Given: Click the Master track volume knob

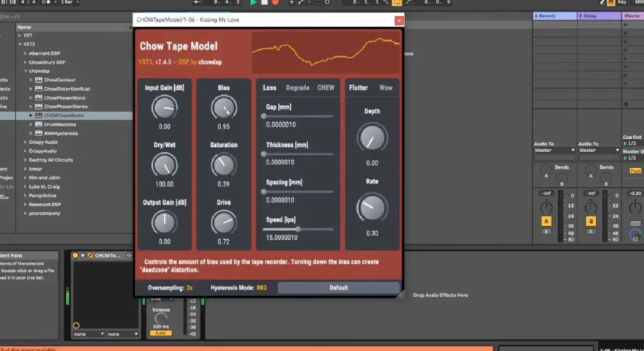Looking at the screenshot, I should (x=635, y=206).
